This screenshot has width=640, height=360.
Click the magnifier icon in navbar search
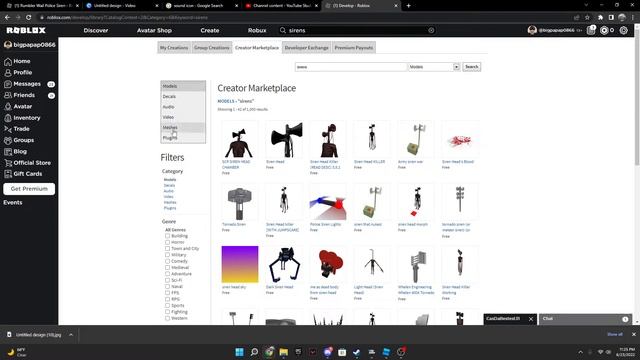click(x=282, y=30)
